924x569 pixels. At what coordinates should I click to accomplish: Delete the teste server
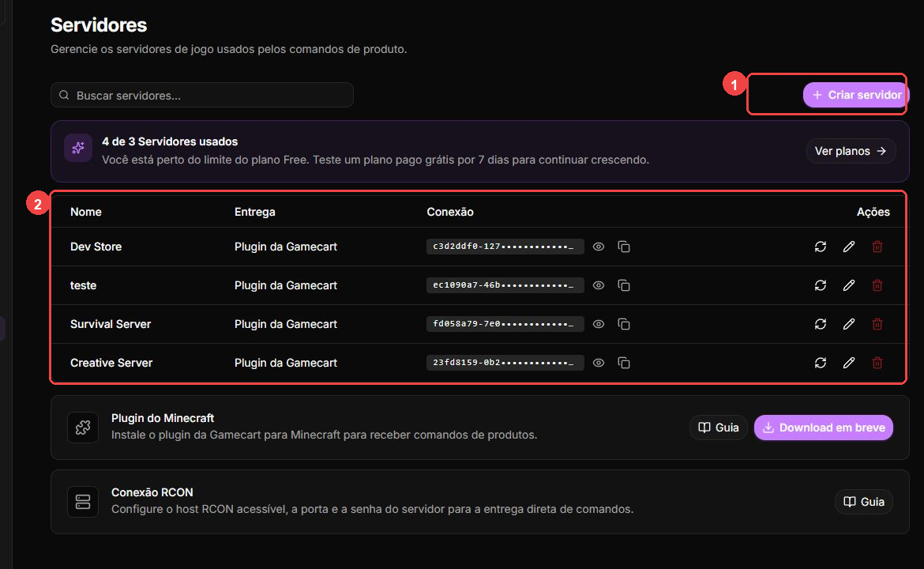coord(877,285)
